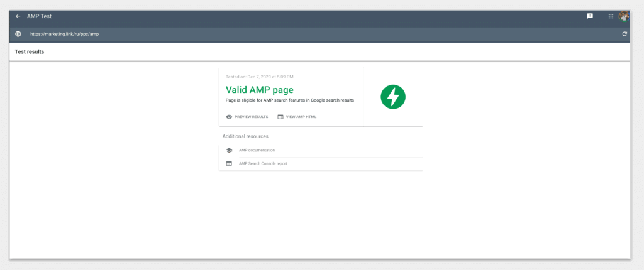Screen dimensions: 644x270
Task: Open the AMP documentation link
Action: [257, 151]
